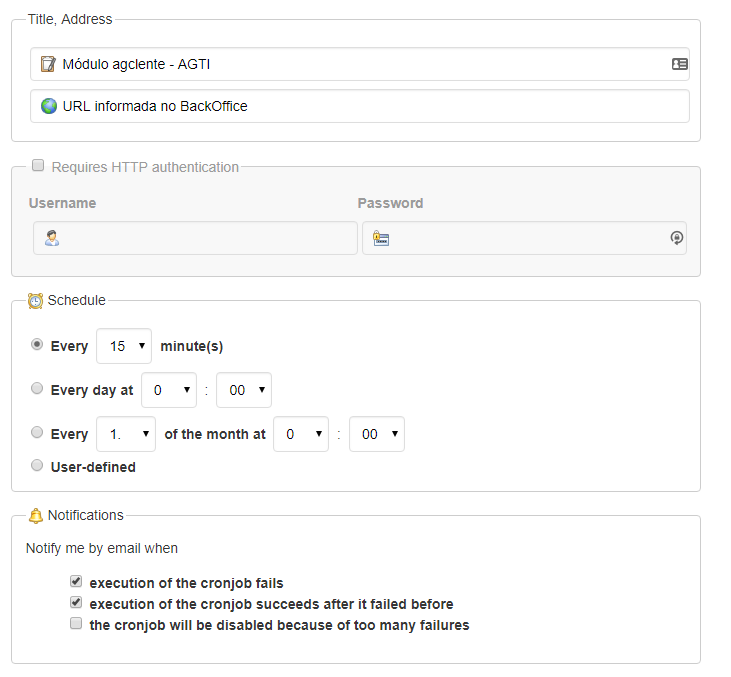The width and height of the screenshot is (731, 677).
Task: Open the 15 minutes interval dropdown
Action: point(124,346)
